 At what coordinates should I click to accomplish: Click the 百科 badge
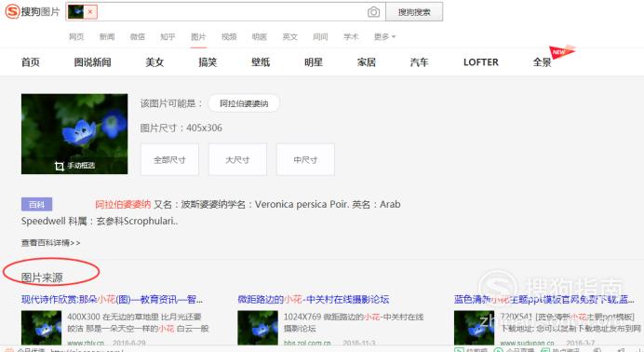pos(36,204)
